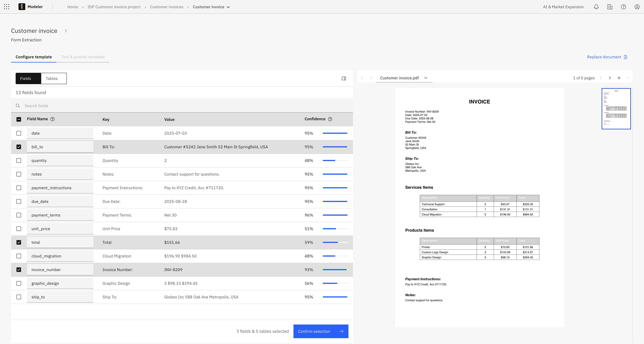Click the Confidence help icon
The width and height of the screenshot is (644, 344).
(x=330, y=119)
